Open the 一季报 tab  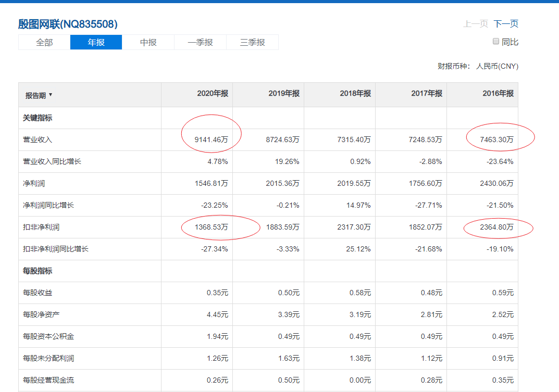(x=200, y=42)
